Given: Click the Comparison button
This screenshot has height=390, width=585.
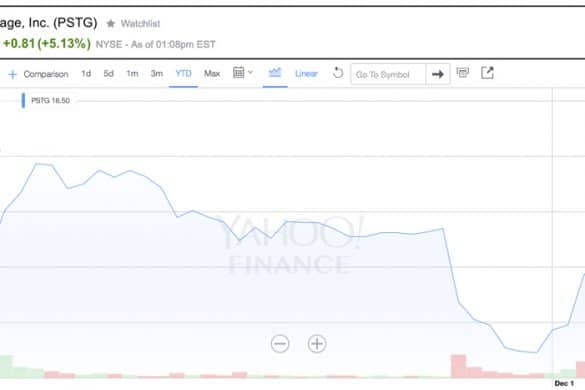Looking at the screenshot, I should (x=46, y=74).
